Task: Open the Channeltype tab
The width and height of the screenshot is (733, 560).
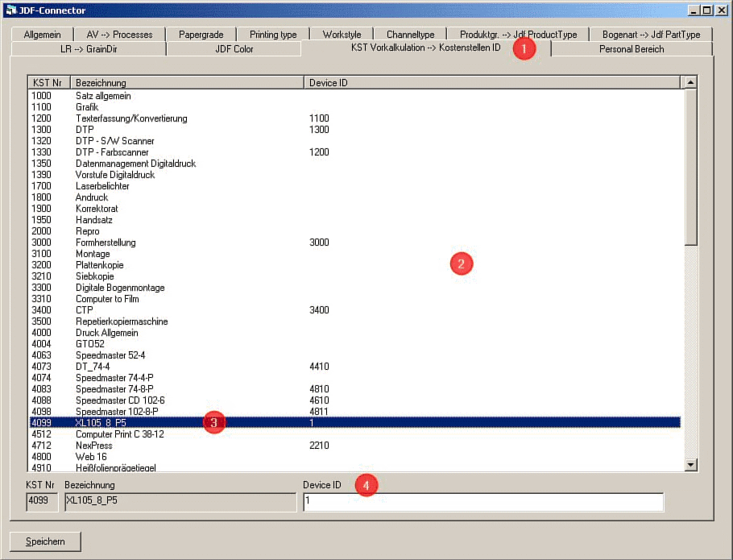Action: point(411,34)
